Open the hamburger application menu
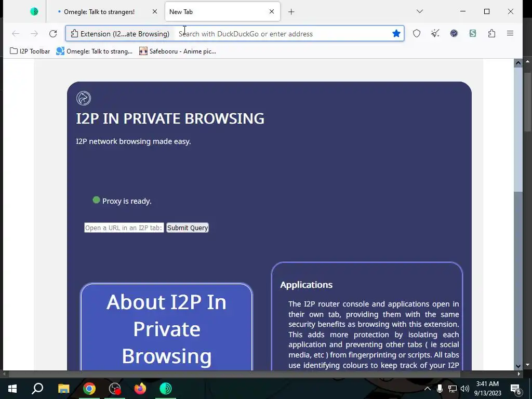Viewport: 532px width, 399px height. pyautogui.click(x=510, y=33)
